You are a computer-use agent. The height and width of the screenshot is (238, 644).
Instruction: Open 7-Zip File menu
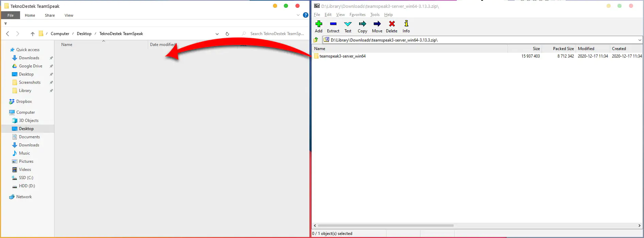coord(317,15)
